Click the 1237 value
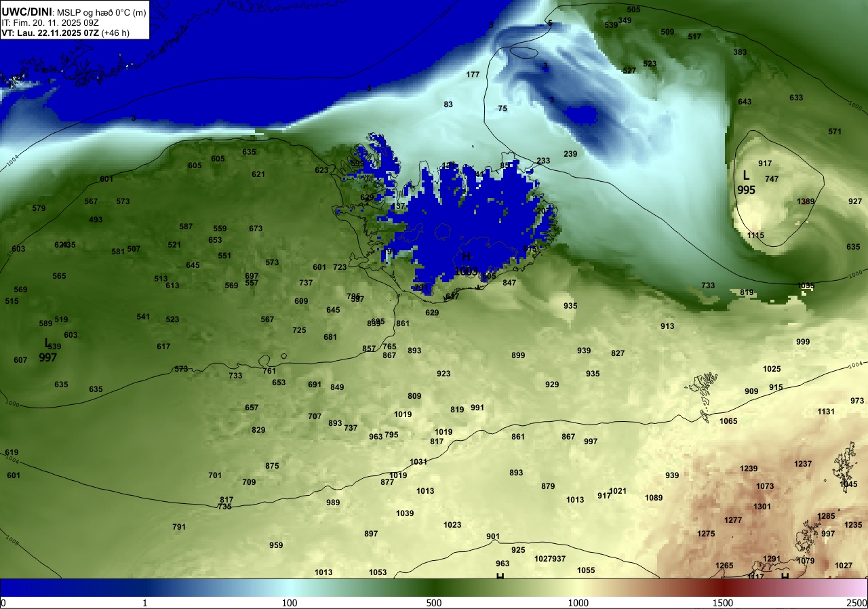This screenshot has height=609, width=868. tap(803, 464)
